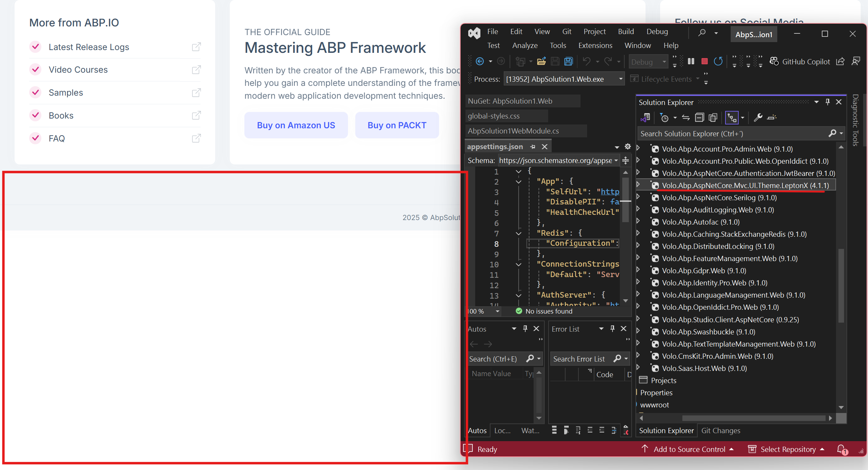
Task: Toggle pin on appsettings.json tab
Action: pyautogui.click(x=533, y=147)
